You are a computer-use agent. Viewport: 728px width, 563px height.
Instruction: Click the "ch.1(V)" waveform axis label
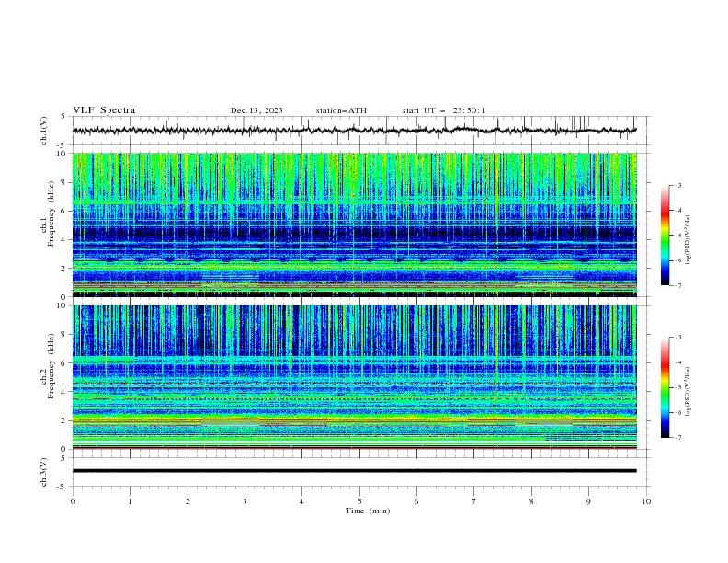tap(44, 131)
